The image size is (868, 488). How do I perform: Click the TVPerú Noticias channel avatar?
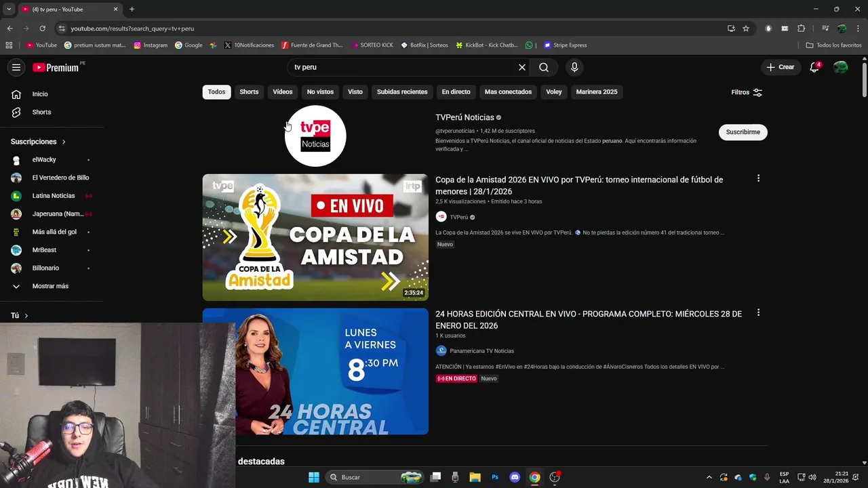[x=315, y=136]
